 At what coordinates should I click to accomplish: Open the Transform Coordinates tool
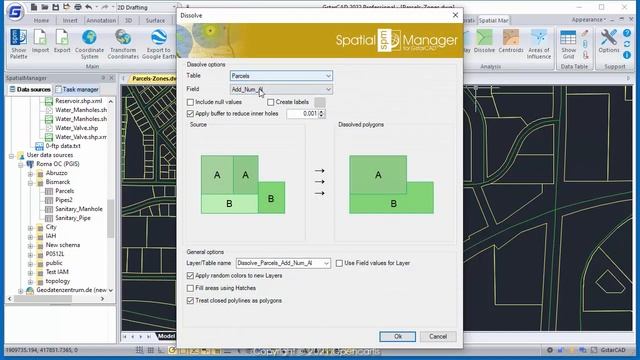pos(123,44)
